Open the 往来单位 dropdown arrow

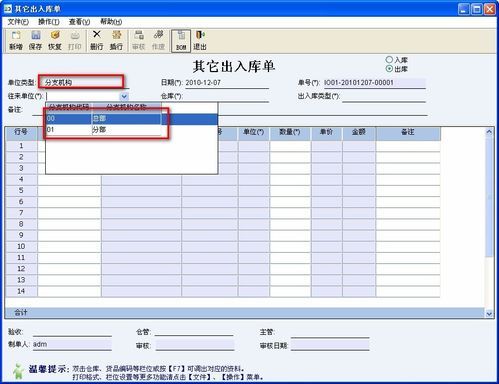point(124,96)
